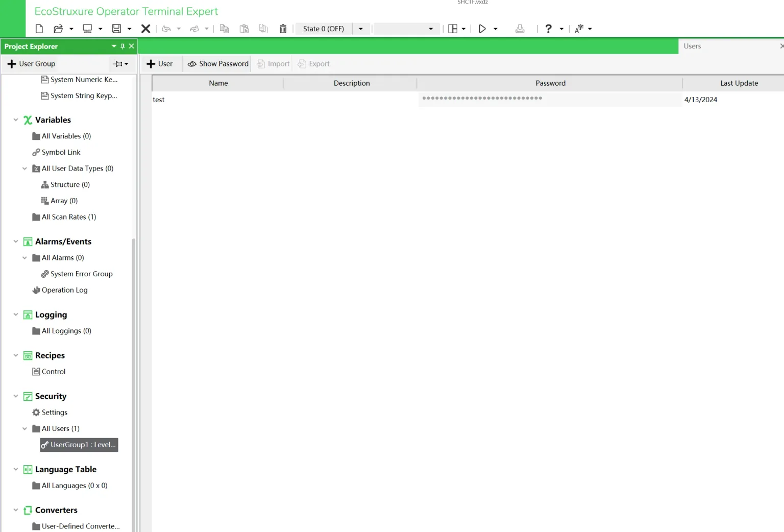Open the Control recipe item

coord(49,372)
